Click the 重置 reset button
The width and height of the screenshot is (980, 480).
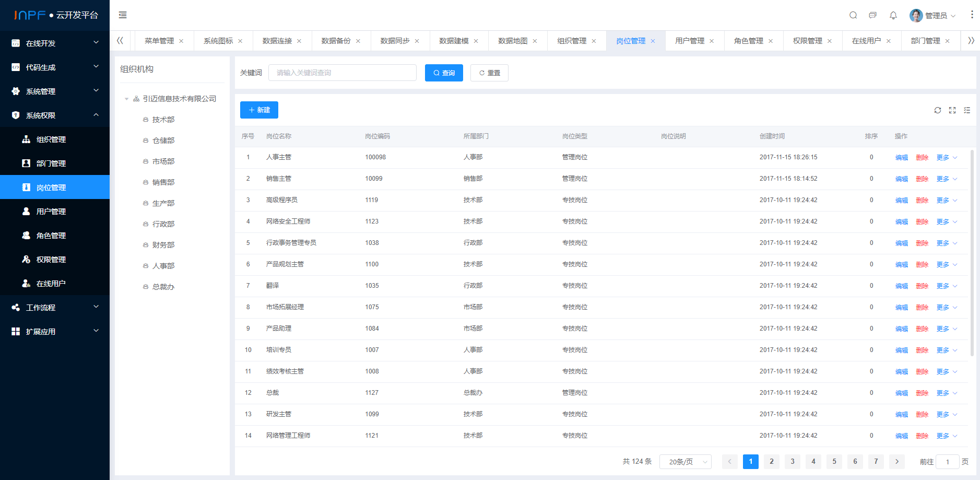489,73
